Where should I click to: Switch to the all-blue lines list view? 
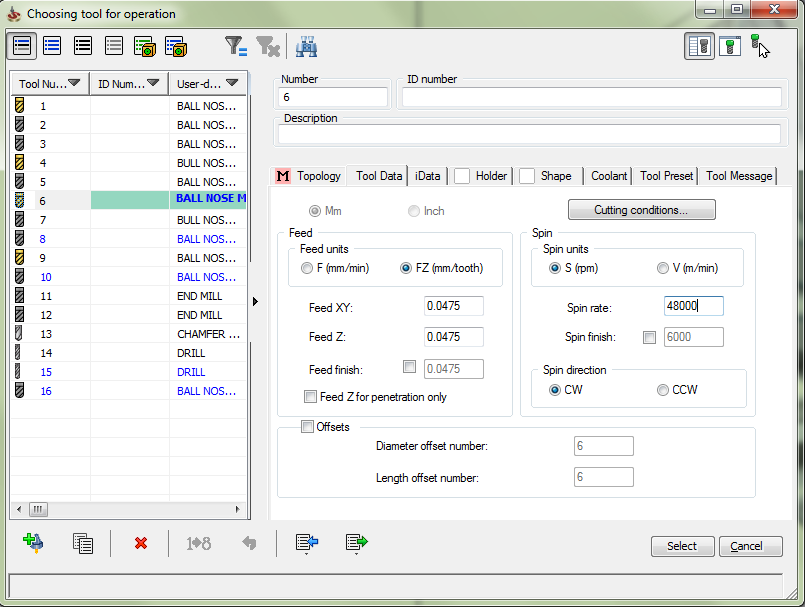[x=52, y=46]
